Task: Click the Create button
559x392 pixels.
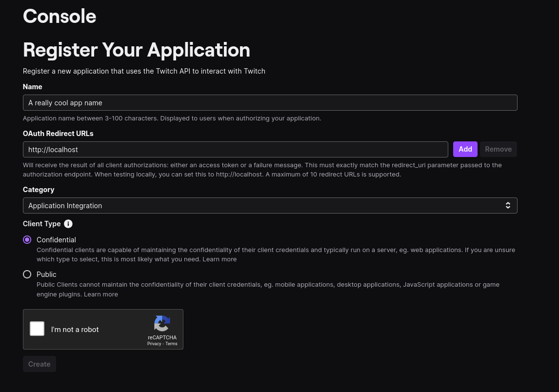Action: [x=39, y=364]
